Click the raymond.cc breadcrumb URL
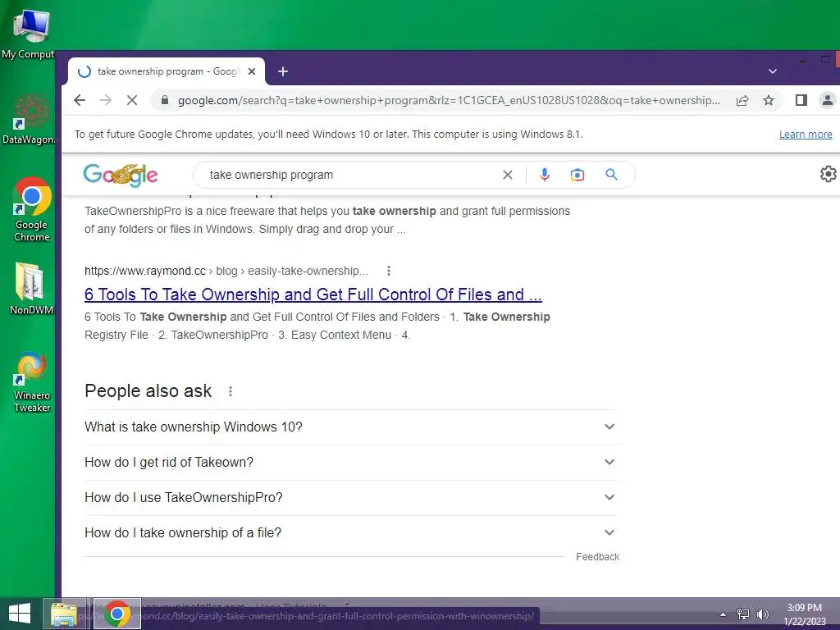840x630 pixels. click(x=226, y=271)
